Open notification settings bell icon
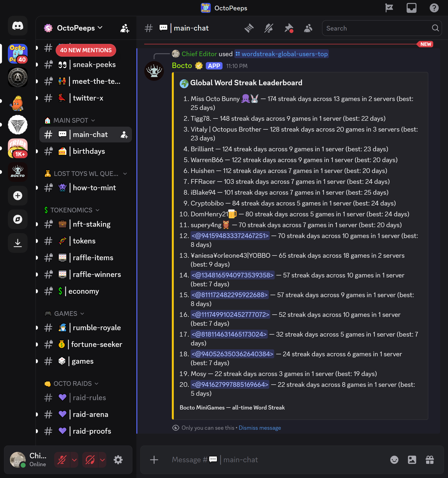Screen dimensions: 448x478 (x=269, y=28)
